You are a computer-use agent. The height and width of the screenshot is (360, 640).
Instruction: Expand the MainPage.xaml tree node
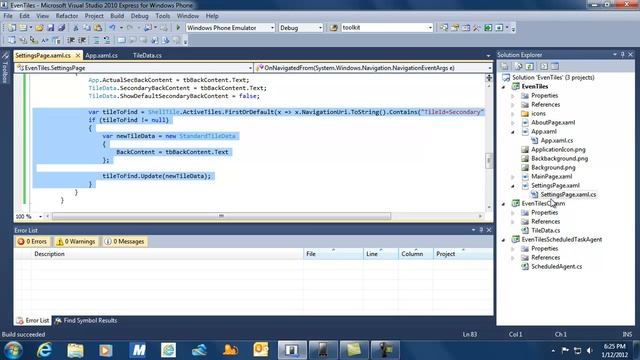(513, 177)
